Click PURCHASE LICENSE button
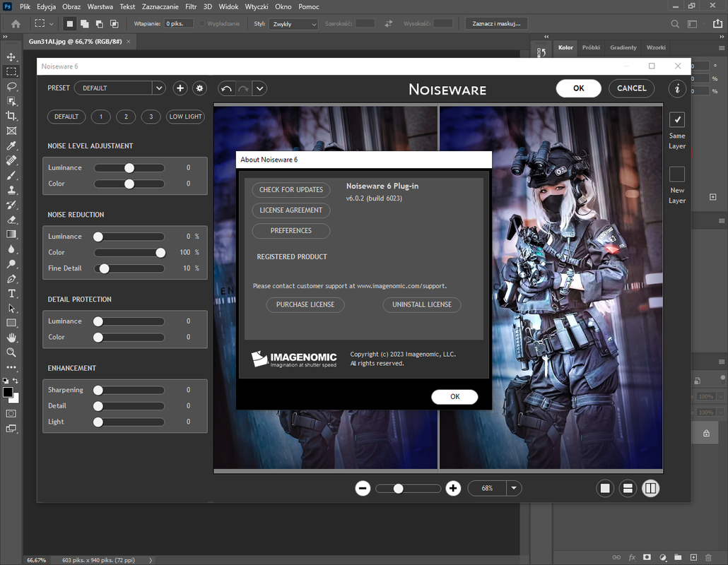728x565 pixels. point(305,305)
